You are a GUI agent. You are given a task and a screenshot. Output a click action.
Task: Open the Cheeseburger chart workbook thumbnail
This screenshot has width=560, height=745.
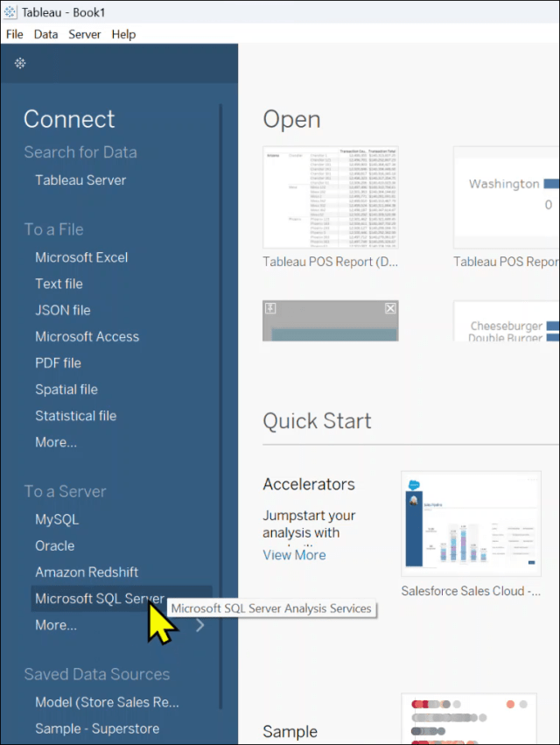point(507,320)
